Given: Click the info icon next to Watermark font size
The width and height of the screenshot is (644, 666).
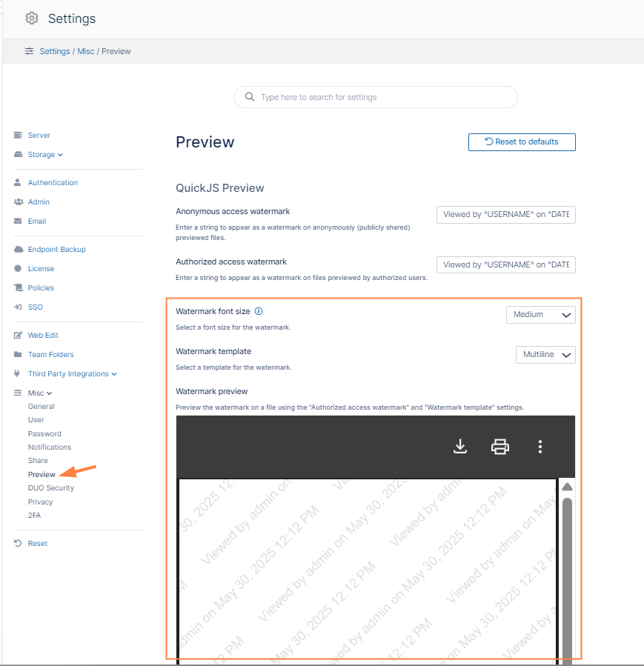Looking at the screenshot, I should pos(259,311).
